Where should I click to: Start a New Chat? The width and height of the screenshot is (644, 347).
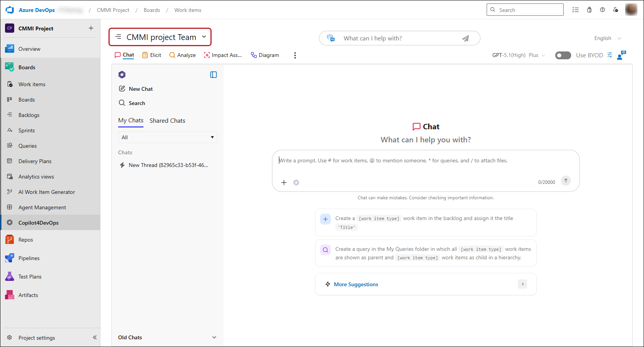136,89
